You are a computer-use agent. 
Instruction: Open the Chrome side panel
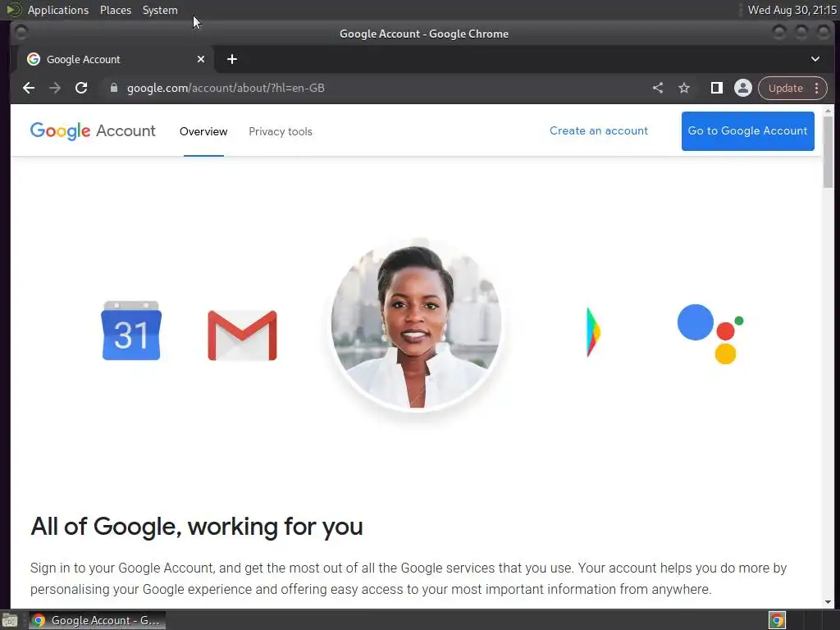click(x=716, y=88)
